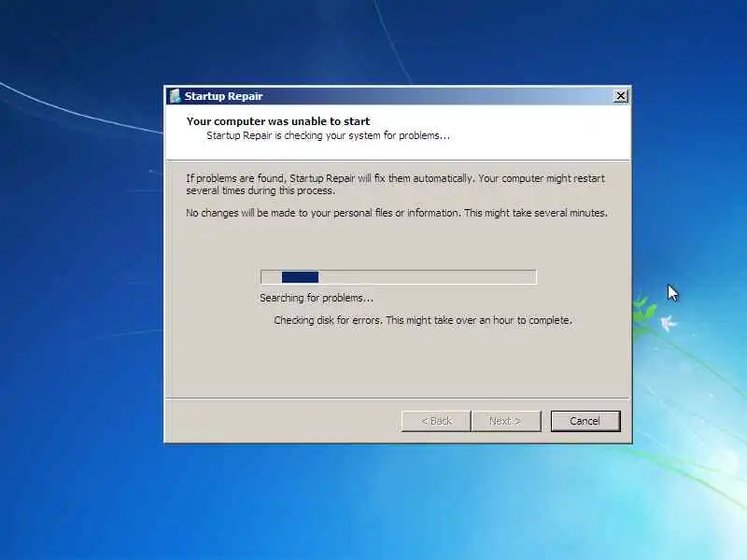
Task: Click the greyed-out Back button
Action: (436, 421)
